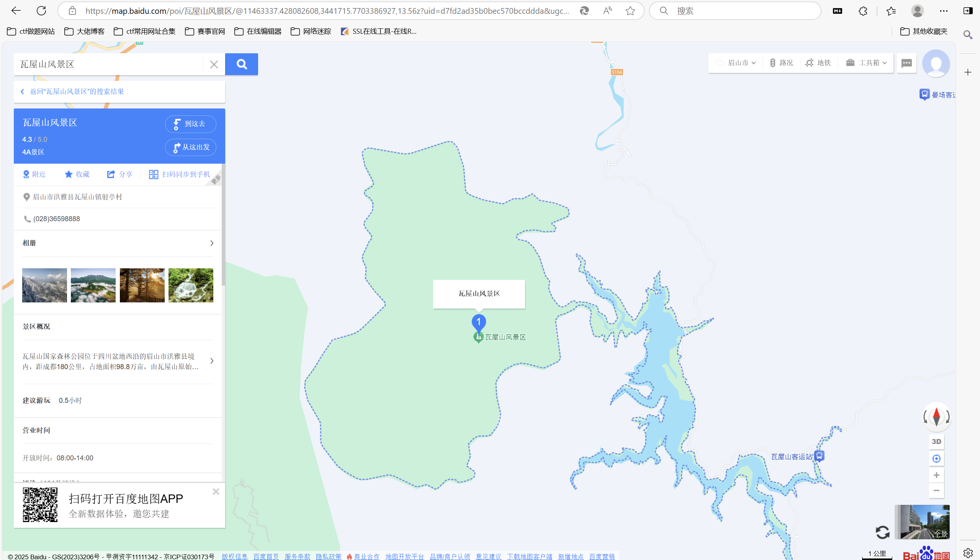
Task: Zoom out the map with minus button
Action: [x=936, y=490]
